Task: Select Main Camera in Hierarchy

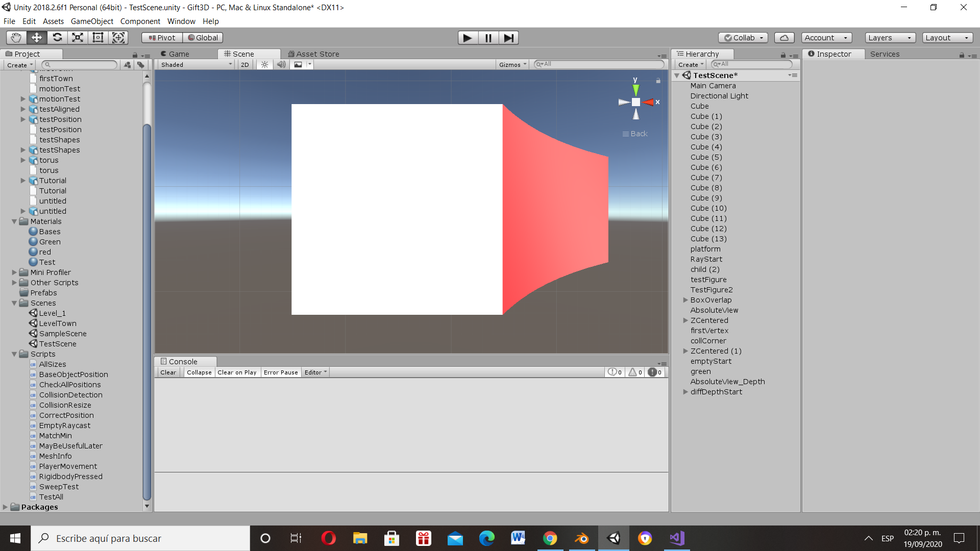Action: pyautogui.click(x=713, y=86)
